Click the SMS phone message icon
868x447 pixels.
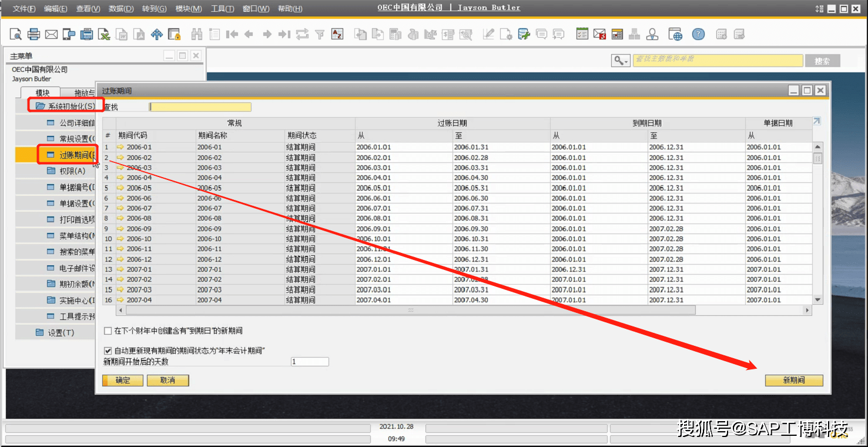point(69,34)
